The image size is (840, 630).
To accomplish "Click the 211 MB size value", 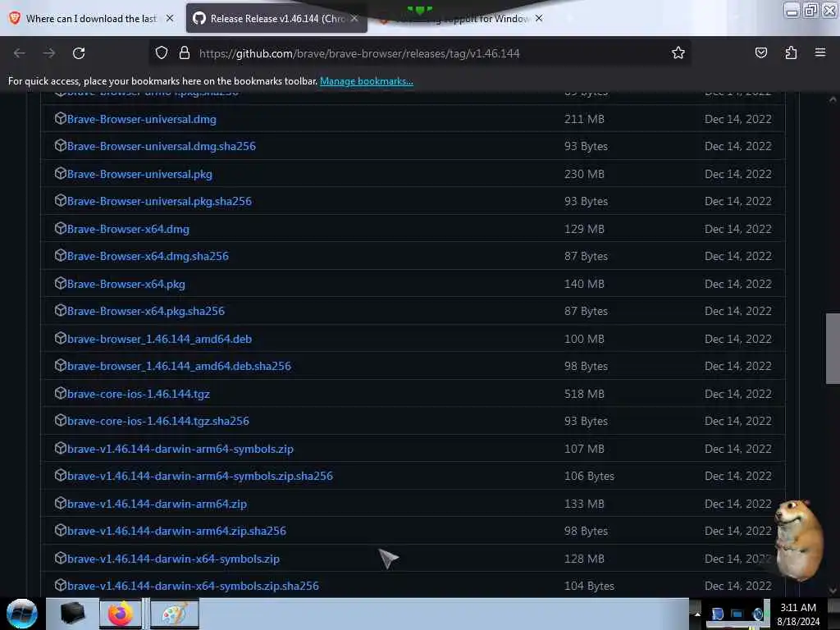I will [x=584, y=119].
